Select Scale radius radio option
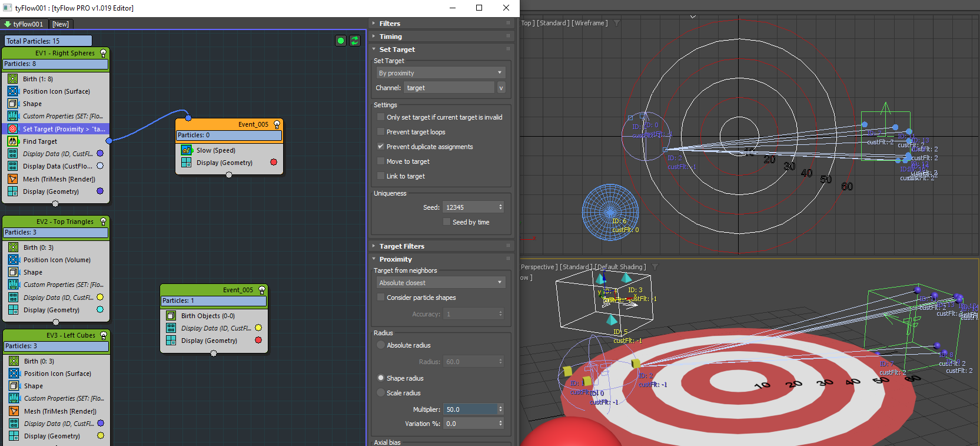The image size is (980, 446). [381, 393]
